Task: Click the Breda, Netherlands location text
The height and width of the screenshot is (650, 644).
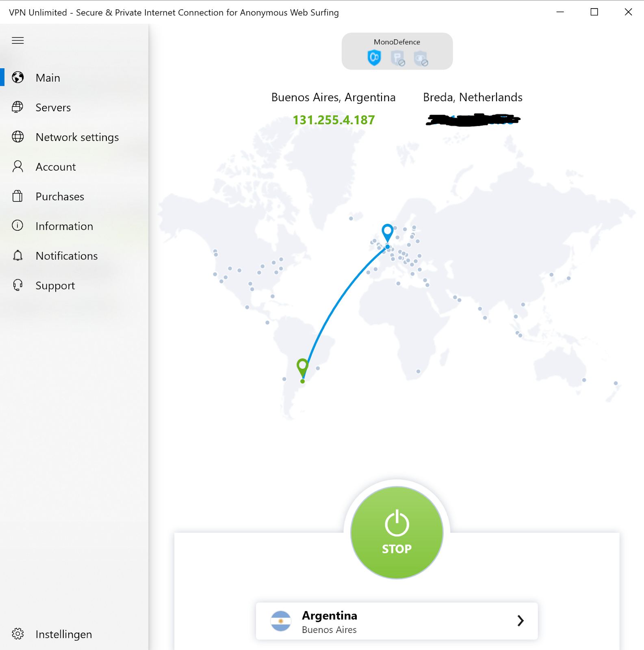Action: [x=473, y=97]
